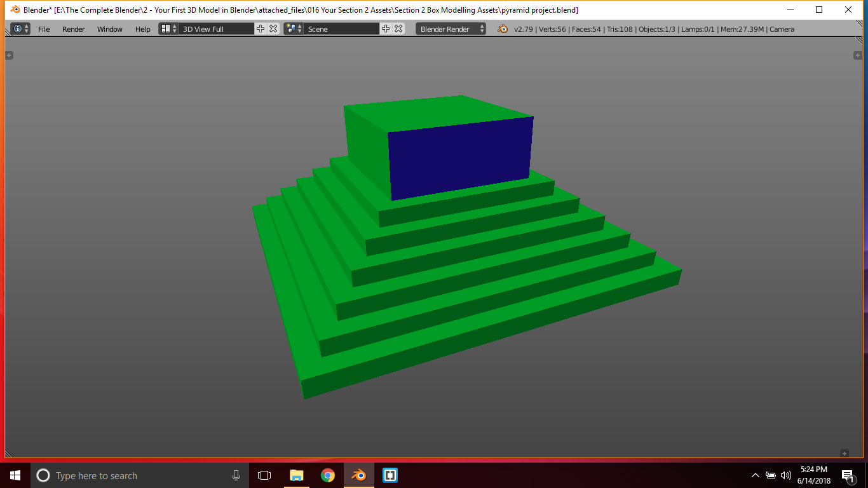Open the Render menu
Image resolution: width=868 pixels, height=488 pixels.
[x=74, y=29]
